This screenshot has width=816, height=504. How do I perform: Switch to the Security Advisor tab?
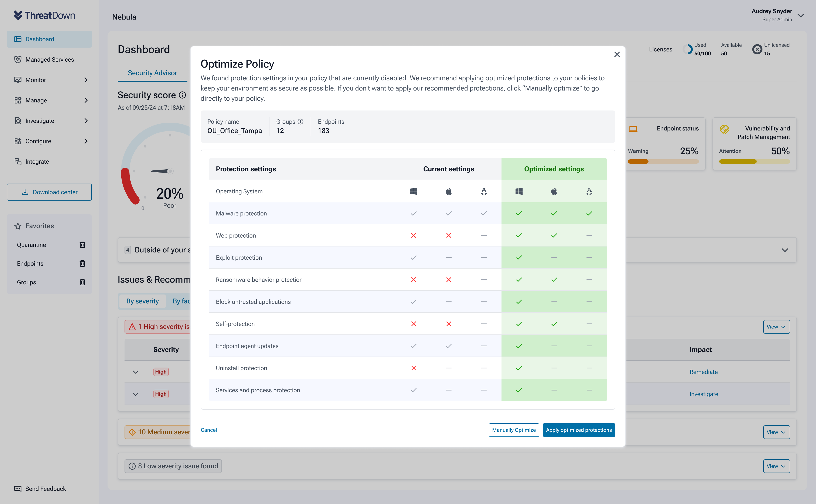[152, 73]
